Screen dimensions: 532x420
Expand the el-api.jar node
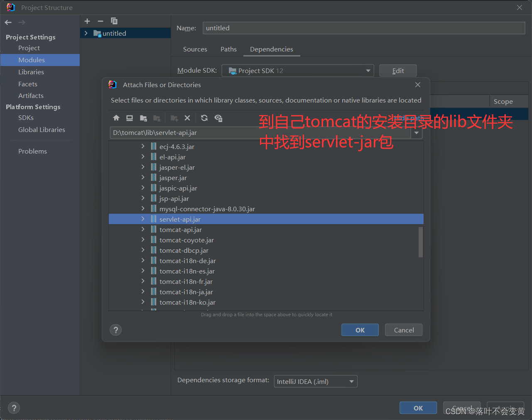tap(143, 156)
